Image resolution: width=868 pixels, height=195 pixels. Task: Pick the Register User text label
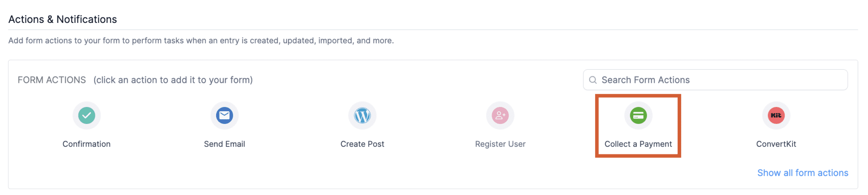(500, 144)
